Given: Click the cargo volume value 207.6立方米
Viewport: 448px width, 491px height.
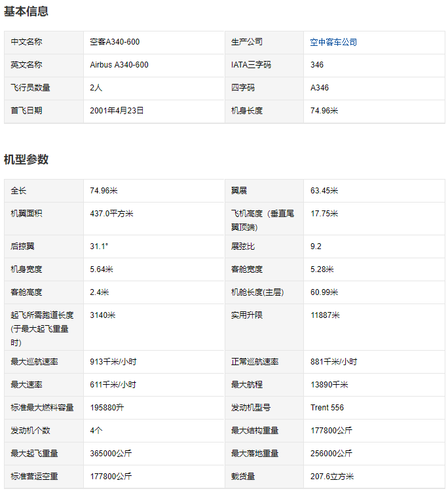Looking at the screenshot, I should point(332,477).
